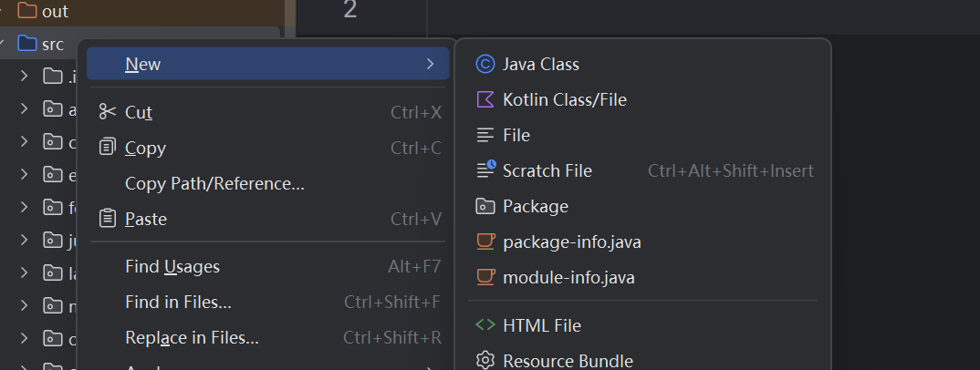The width and height of the screenshot is (980, 370).
Task: Expand the package row starting with "a"
Action: point(25,108)
